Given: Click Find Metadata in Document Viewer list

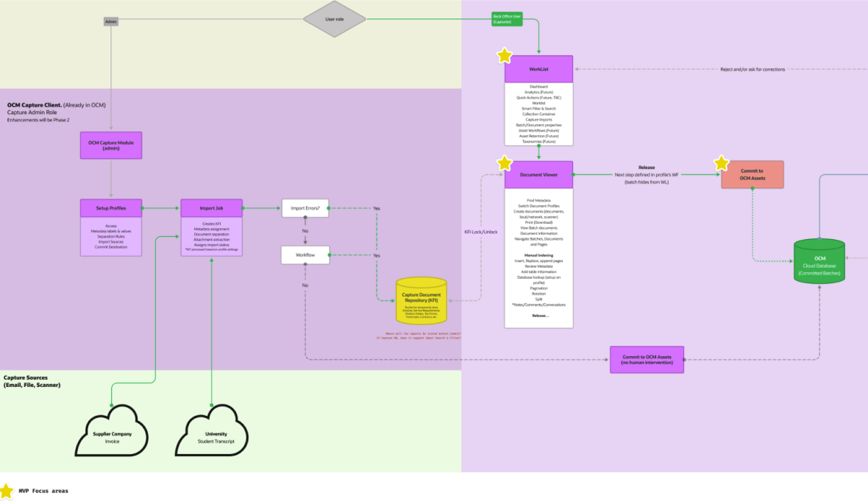Looking at the screenshot, I should [538, 200].
